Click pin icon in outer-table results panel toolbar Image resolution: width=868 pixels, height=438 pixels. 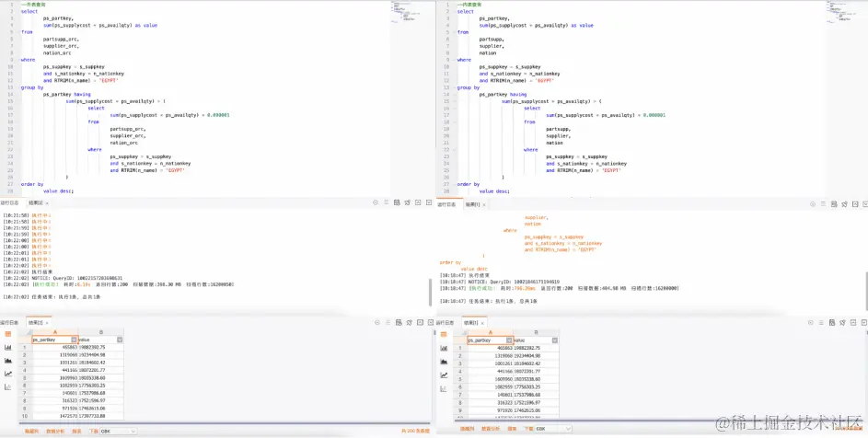pos(408,322)
